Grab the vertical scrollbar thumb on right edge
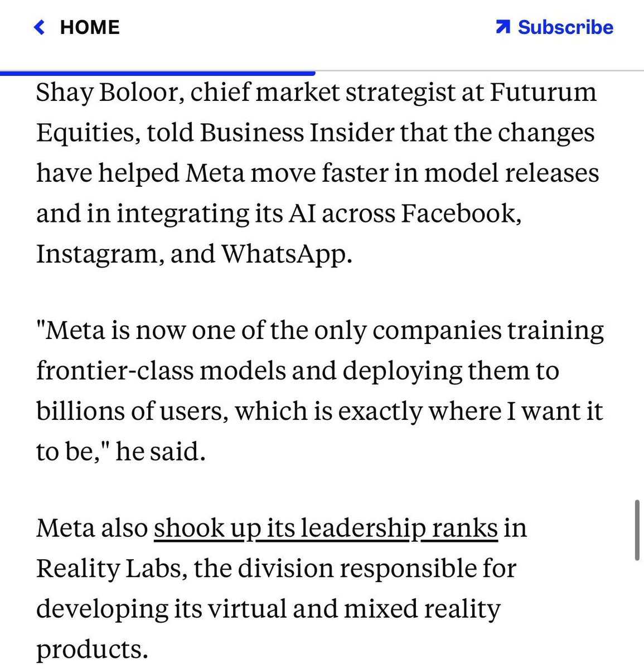The height and width of the screenshot is (669, 644). tap(637, 530)
